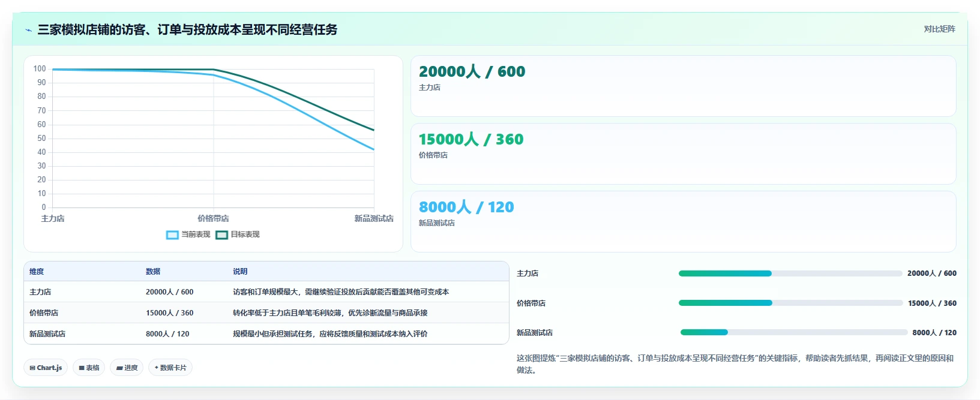Select the 20000人 / 600 data card
Screen dimensions: 980x400
coord(684,86)
